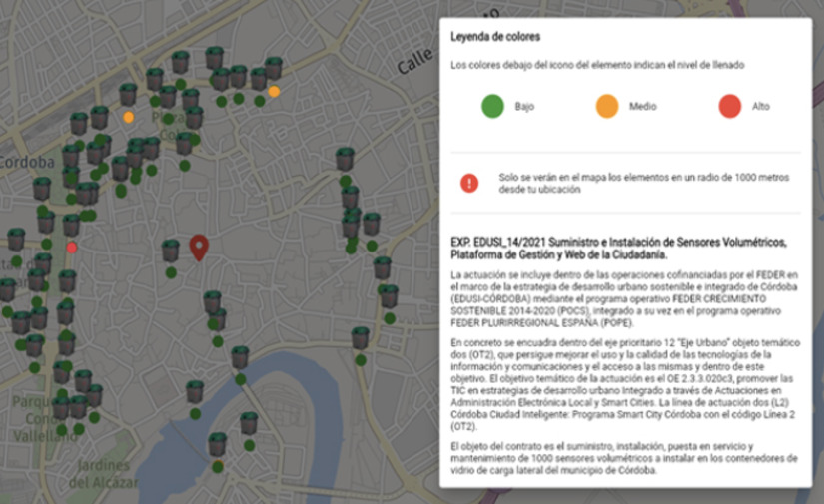Click the red Alto legend circle
Screen dimensions: 824x504
[x=730, y=106]
